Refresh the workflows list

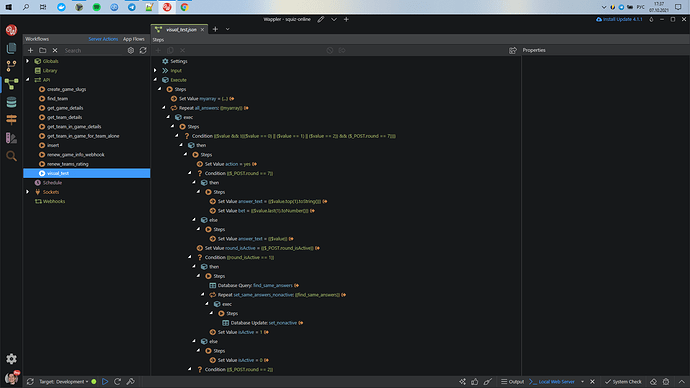pyautogui.click(x=143, y=51)
